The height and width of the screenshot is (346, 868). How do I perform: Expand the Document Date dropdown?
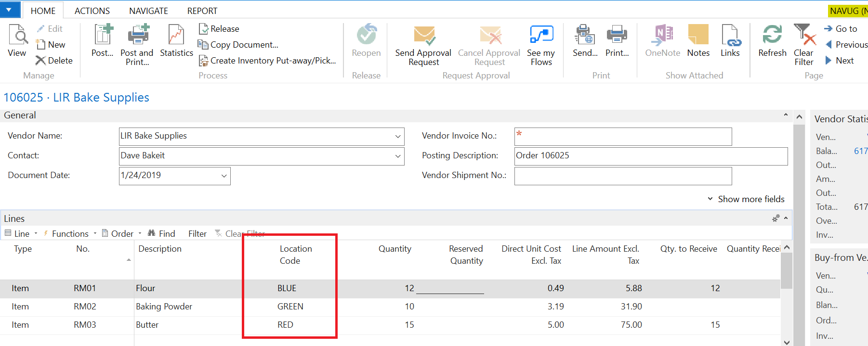click(x=224, y=176)
